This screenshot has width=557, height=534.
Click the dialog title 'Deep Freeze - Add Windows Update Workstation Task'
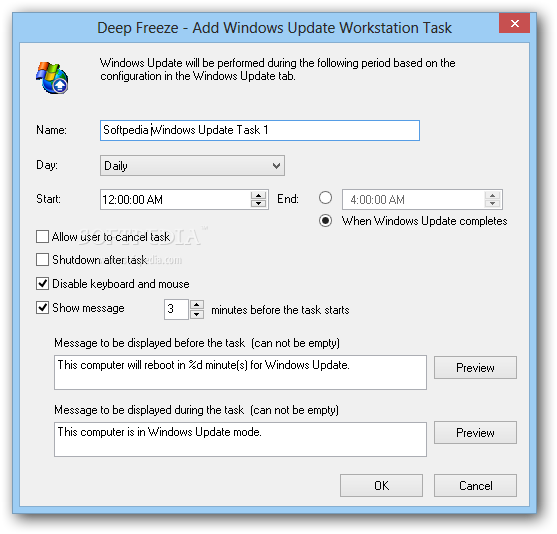click(x=275, y=28)
